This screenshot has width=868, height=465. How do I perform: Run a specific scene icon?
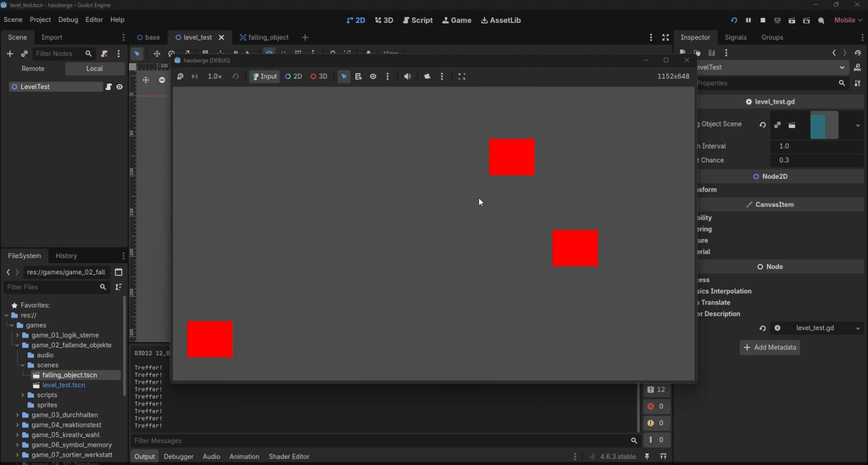(807, 20)
